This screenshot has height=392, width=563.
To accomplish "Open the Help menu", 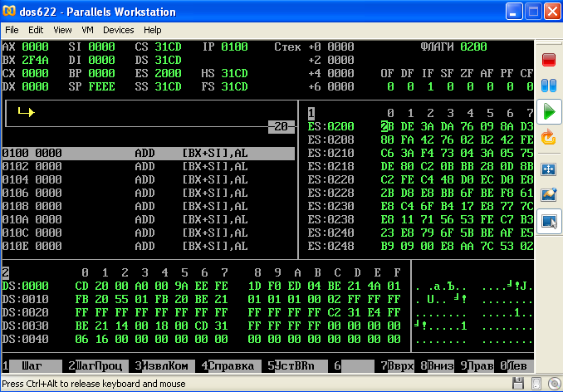I will click(x=153, y=30).
